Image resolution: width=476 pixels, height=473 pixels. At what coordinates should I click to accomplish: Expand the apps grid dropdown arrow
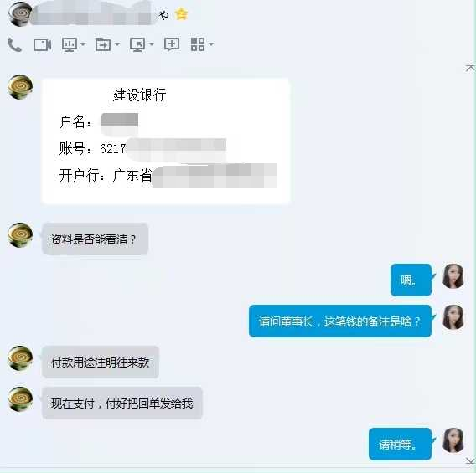[x=211, y=44]
